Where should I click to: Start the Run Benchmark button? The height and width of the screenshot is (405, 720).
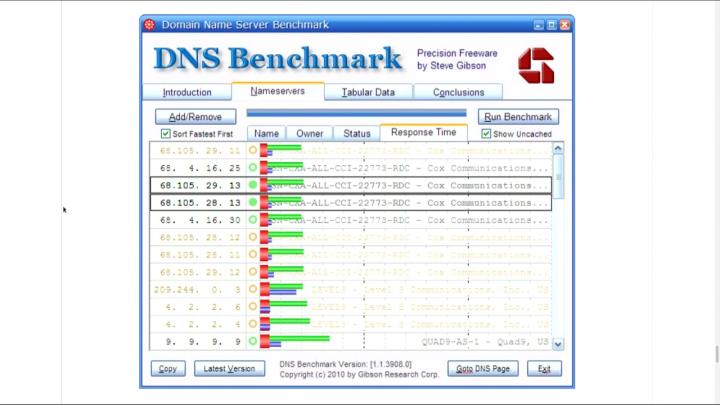518,117
